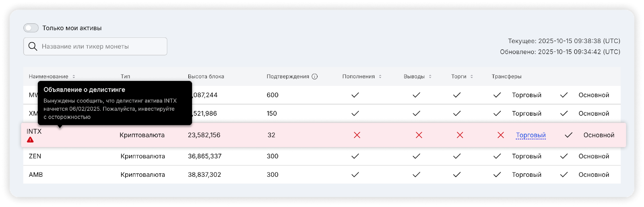
Task: Click the red cross in INTX Торги column
Action: click(460, 135)
